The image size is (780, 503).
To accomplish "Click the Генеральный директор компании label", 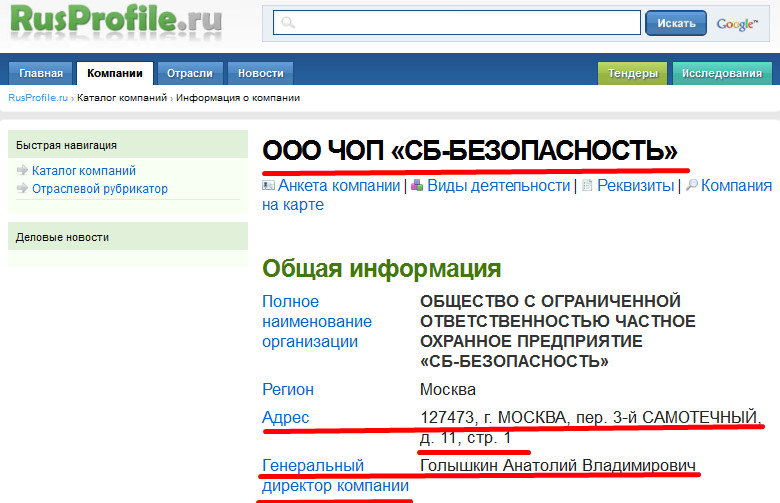I will tap(335, 475).
